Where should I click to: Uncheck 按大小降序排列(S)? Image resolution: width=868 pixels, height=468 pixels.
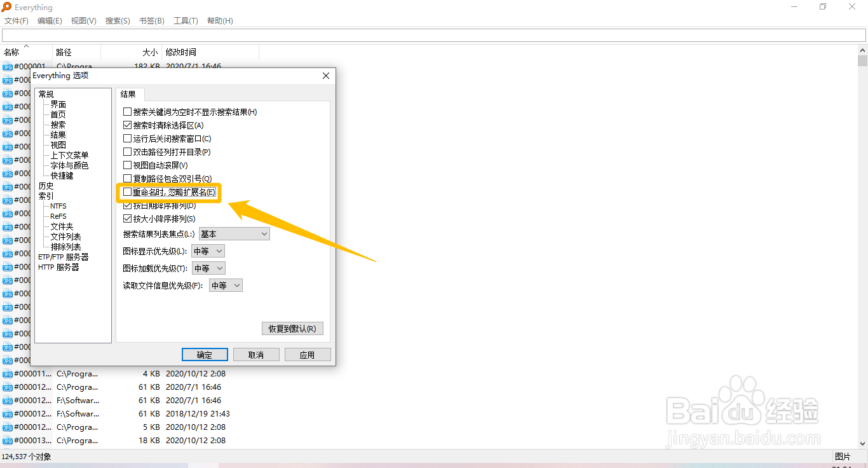click(127, 219)
